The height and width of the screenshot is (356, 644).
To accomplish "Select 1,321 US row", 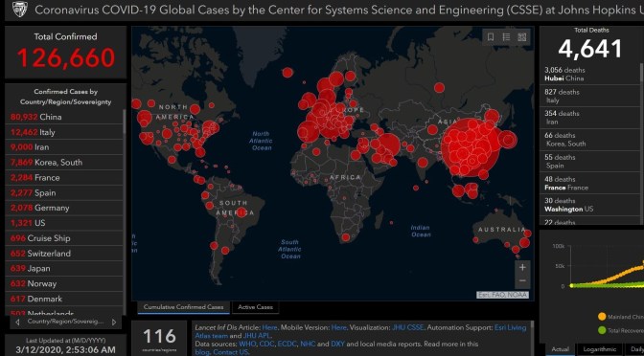I will pyautogui.click(x=64, y=223).
